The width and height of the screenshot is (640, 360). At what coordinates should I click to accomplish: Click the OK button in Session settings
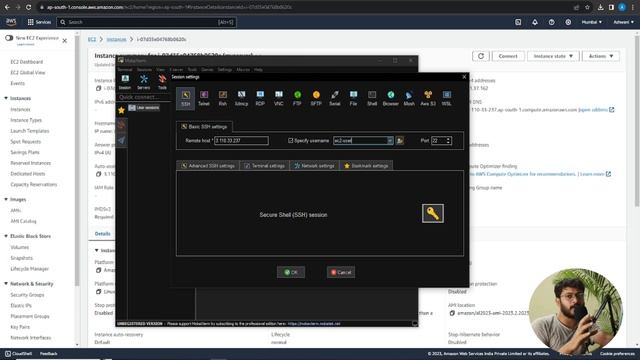coord(291,272)
